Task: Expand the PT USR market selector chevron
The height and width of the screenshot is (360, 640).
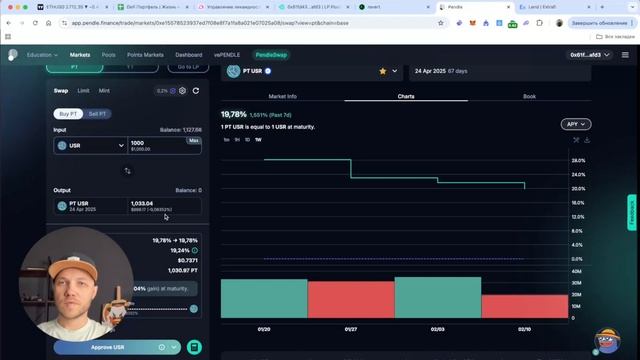Action: pyautogui.click(x=395, y=71)
